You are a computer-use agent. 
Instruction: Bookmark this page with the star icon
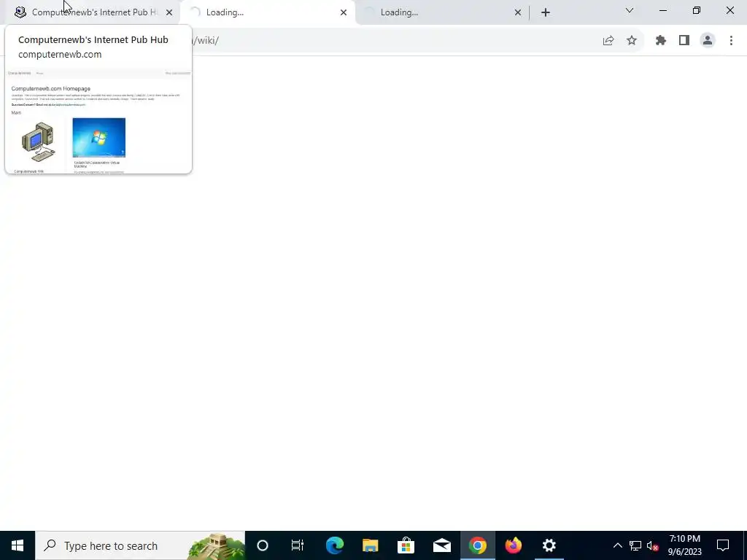(632, 41)
